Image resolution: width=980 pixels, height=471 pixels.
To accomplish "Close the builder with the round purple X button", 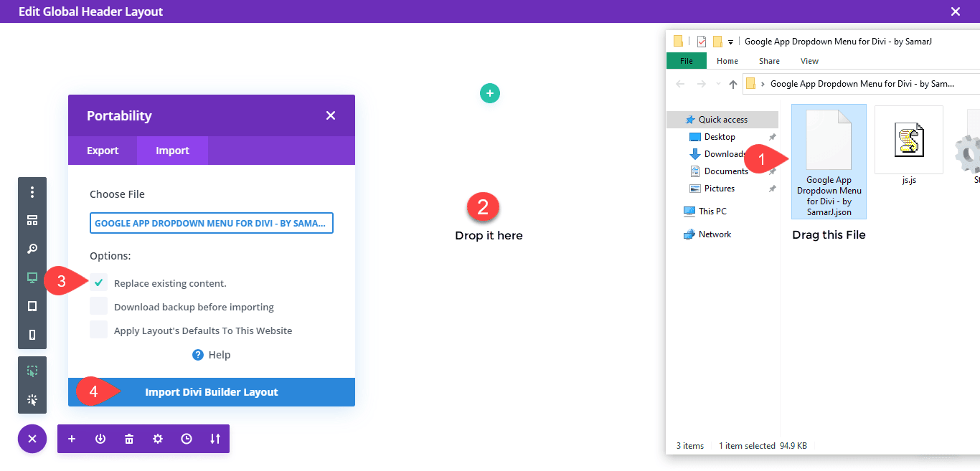I will tap(32, 439).
